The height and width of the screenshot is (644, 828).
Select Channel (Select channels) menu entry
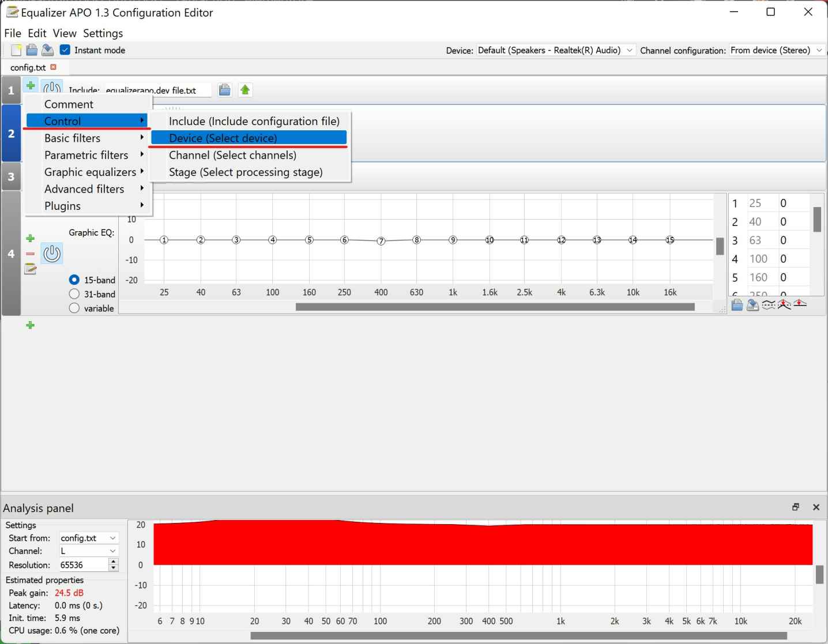(232, 155)
